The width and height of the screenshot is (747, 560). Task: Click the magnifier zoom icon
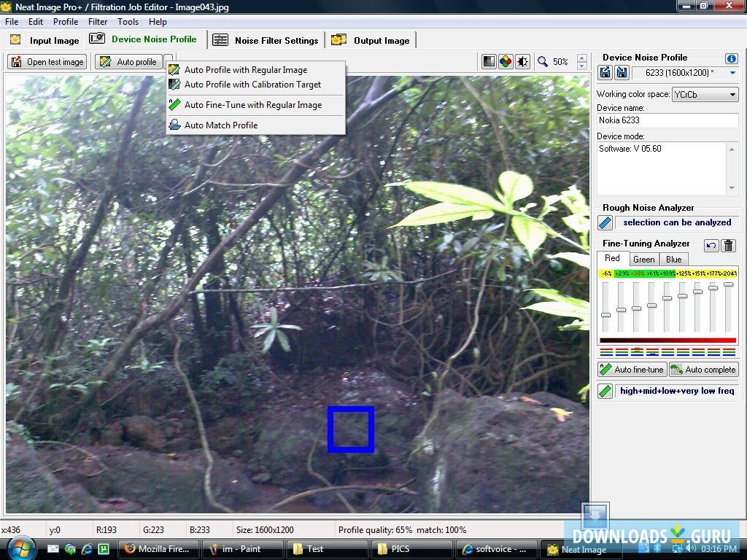tap(542, 61)
